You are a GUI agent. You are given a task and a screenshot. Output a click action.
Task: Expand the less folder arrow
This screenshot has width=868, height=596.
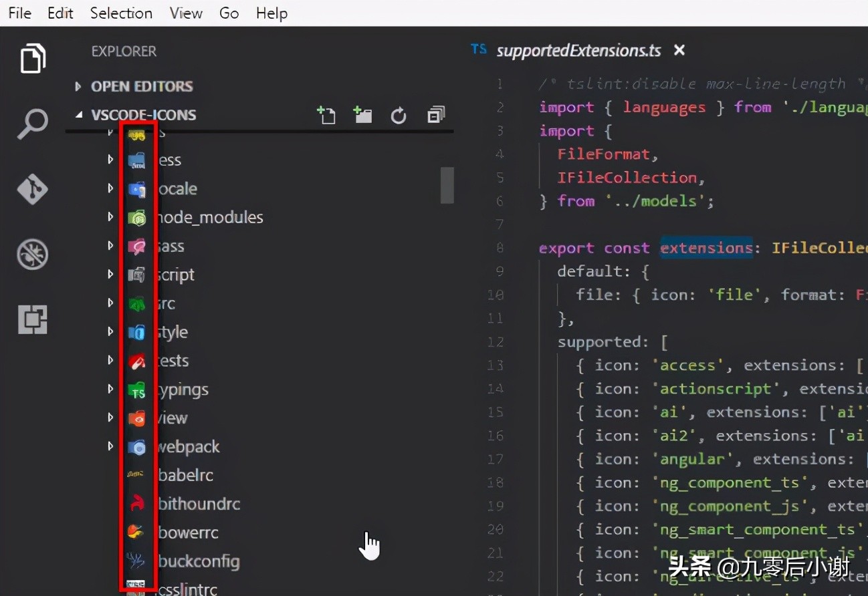pyautogui.click(x=110, y=160)
